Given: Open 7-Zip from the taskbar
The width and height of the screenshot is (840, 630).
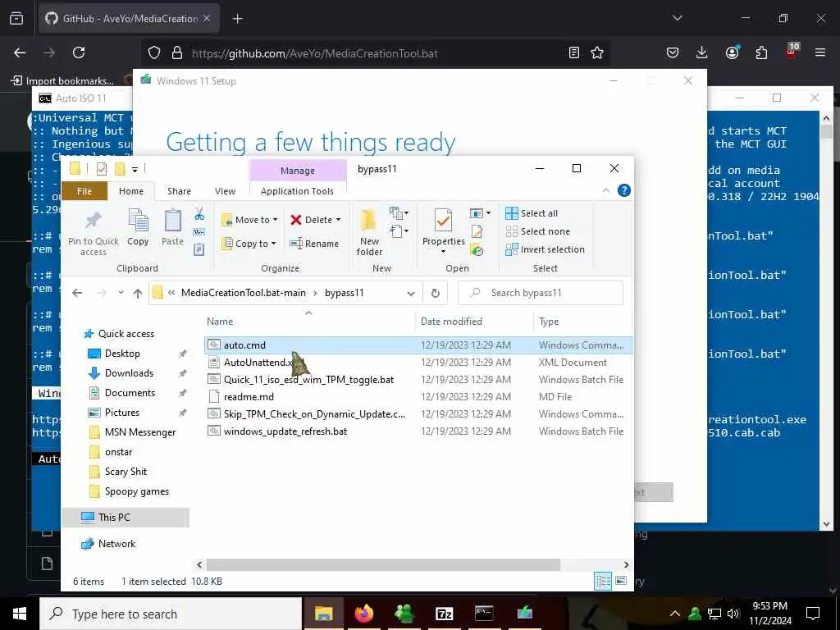Looking at the screenshot, I should (x=444, y=614).
